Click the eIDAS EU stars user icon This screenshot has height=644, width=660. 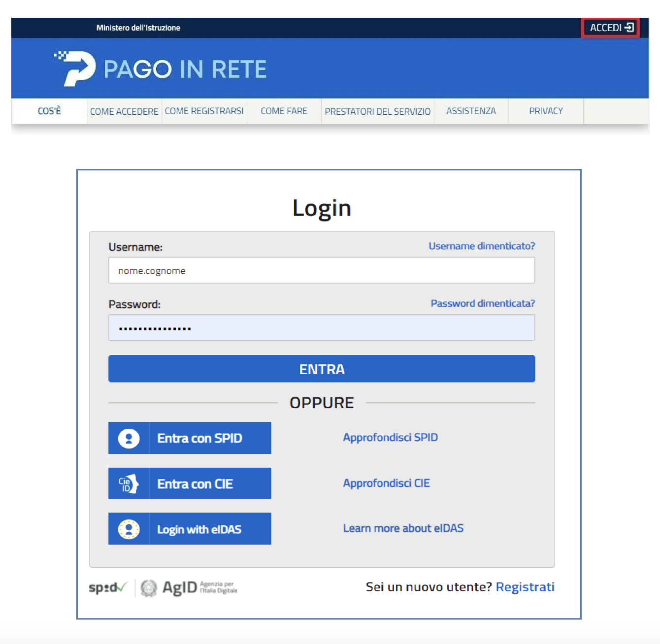129,529
